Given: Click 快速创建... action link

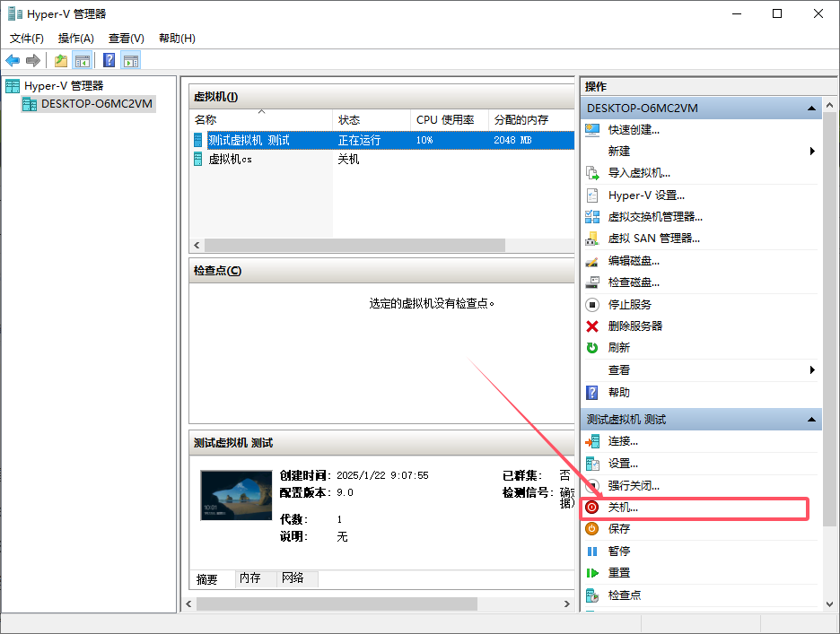Looking at the screenshot, I should (634, 130).
